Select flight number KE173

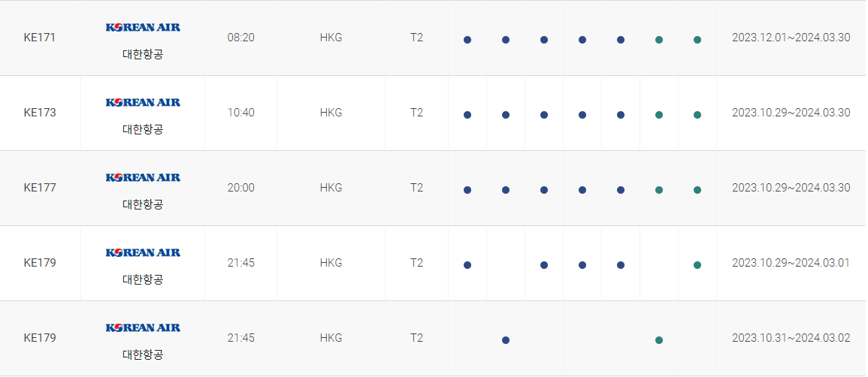40,113
